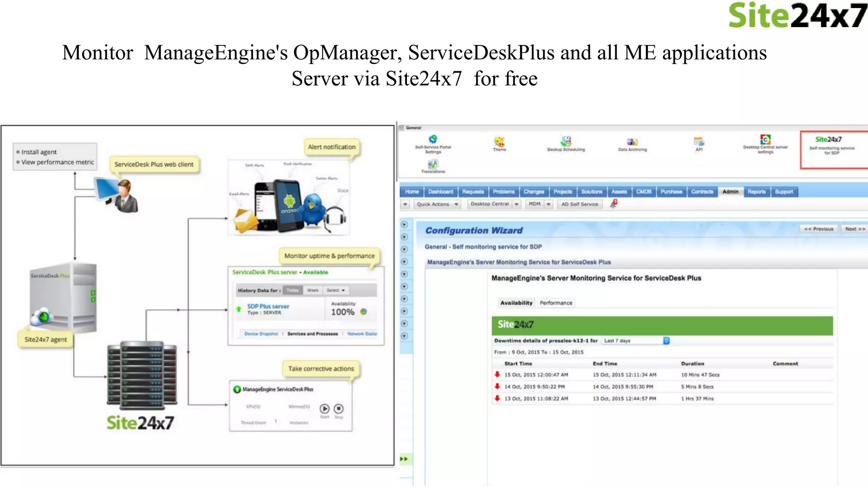The image size is (868, 488).
Task: Click the Stop button in corrective actions
Action: point(339,409)
